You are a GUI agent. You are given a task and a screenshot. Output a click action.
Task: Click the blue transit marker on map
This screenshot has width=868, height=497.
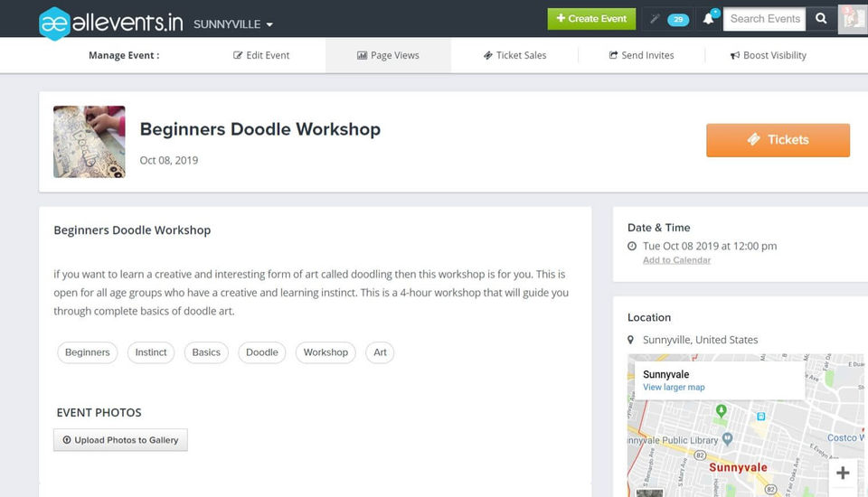[x=761, y=417]
